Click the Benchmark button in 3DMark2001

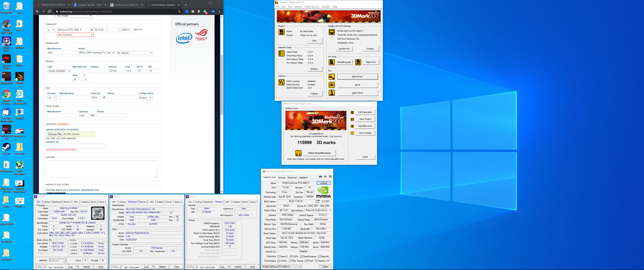(x=358, y=77)
